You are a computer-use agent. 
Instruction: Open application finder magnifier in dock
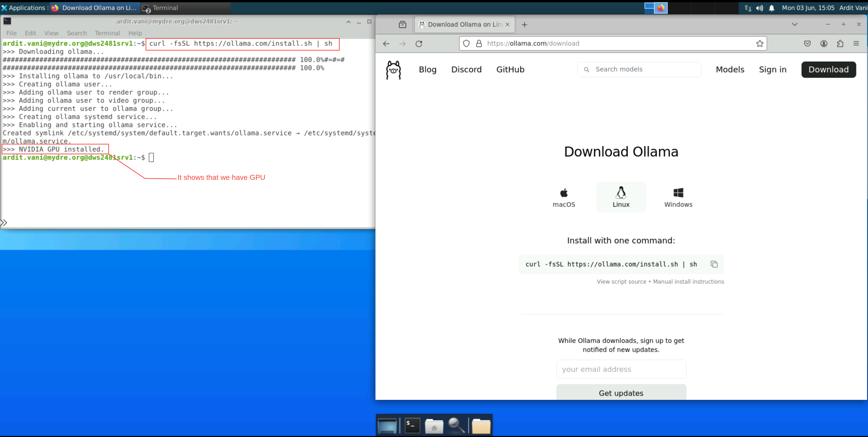[457, 425]
